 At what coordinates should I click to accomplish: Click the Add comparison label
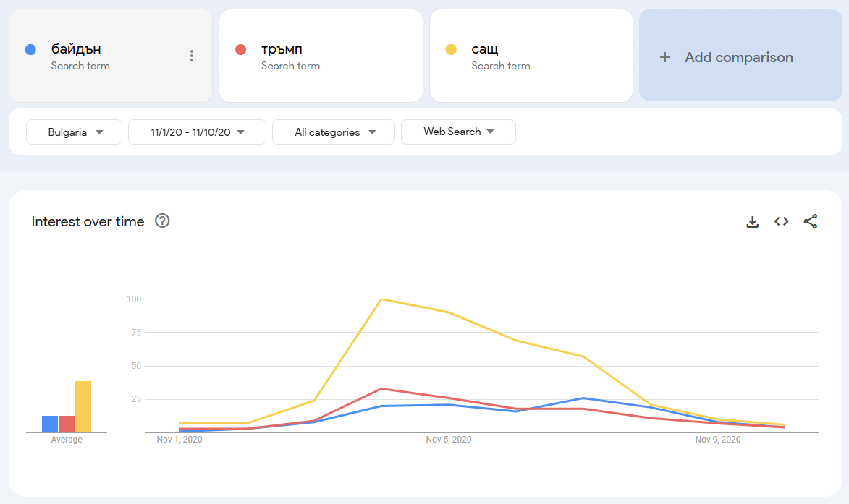tap(739, 57)
